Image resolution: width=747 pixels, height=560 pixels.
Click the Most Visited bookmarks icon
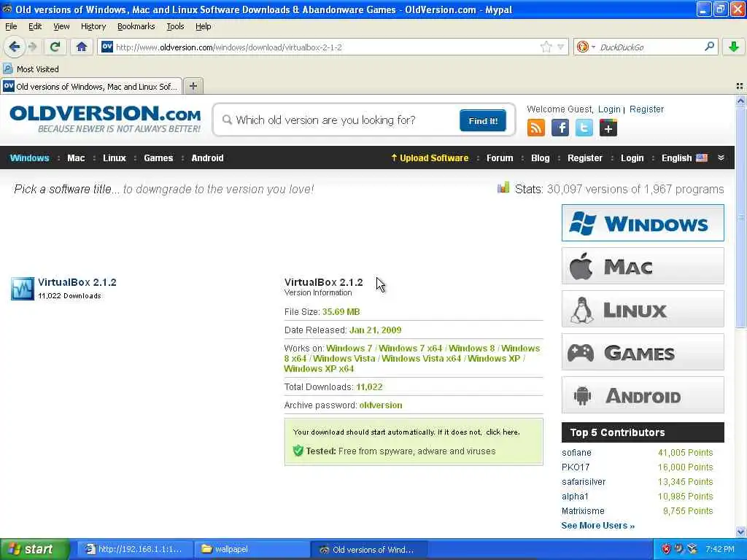(x=7, y=69)
